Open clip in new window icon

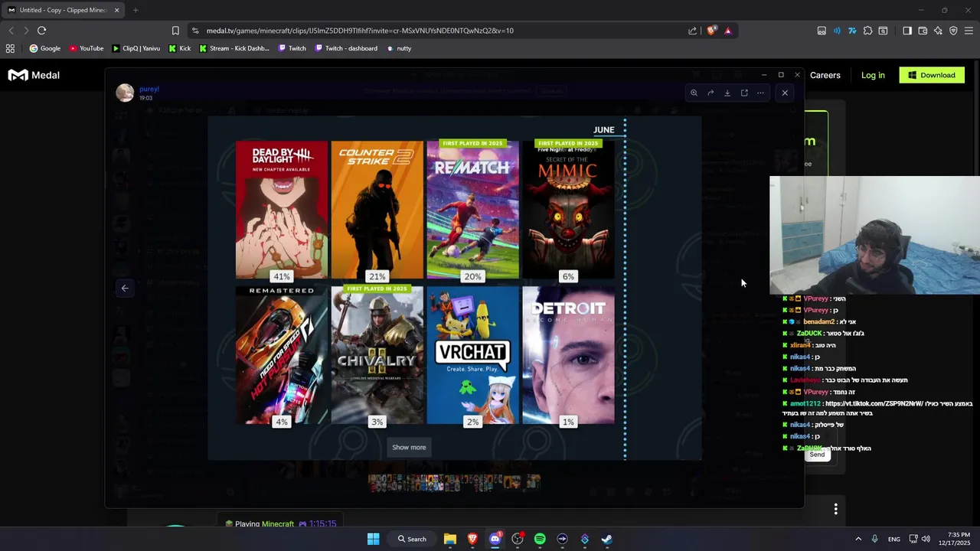(x=744, y=93)
